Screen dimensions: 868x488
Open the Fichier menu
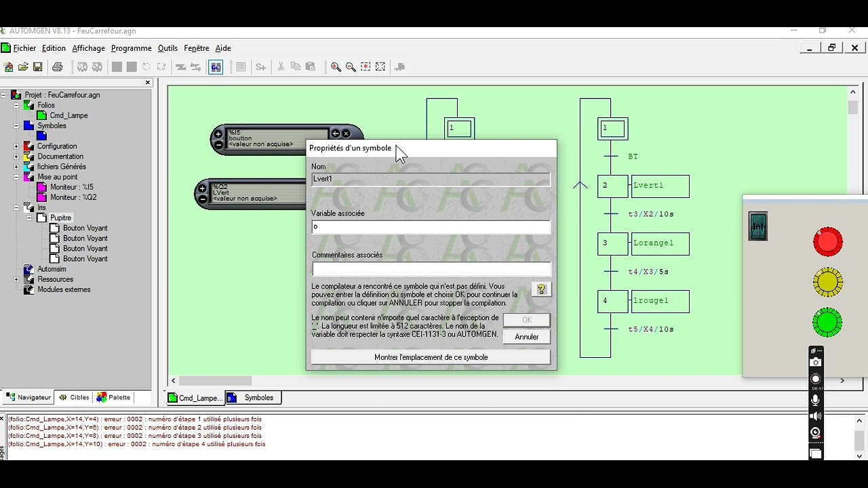point(24,48)
